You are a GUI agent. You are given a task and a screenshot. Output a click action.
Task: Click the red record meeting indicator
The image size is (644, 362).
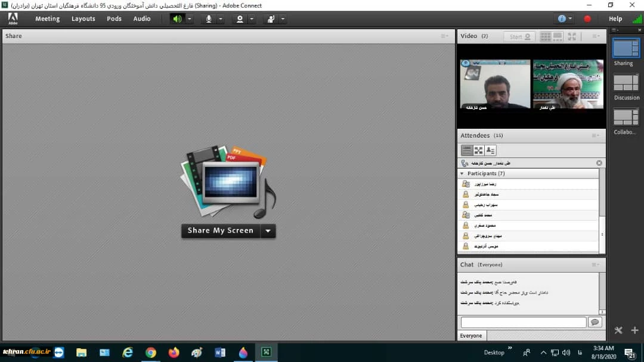click(587, 18)
